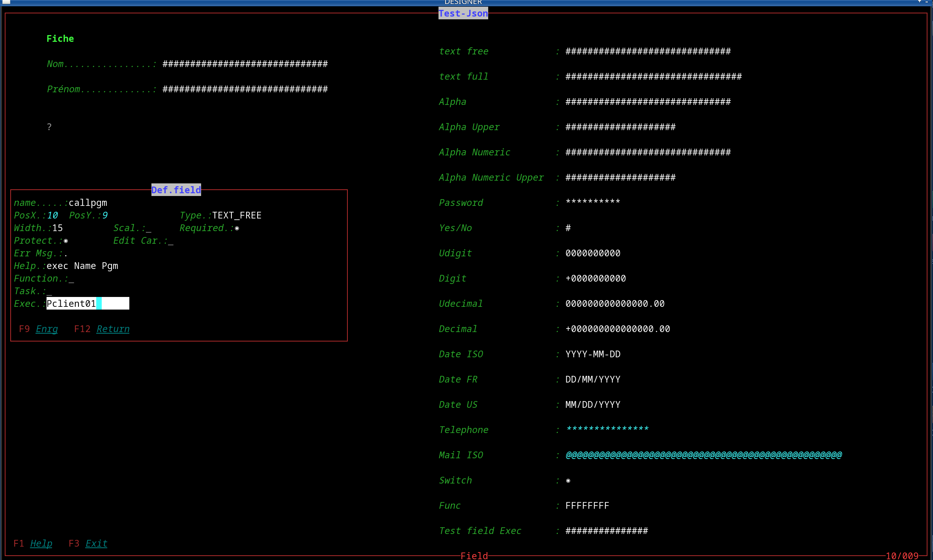Open the Help link at bottom

point(41,543)
